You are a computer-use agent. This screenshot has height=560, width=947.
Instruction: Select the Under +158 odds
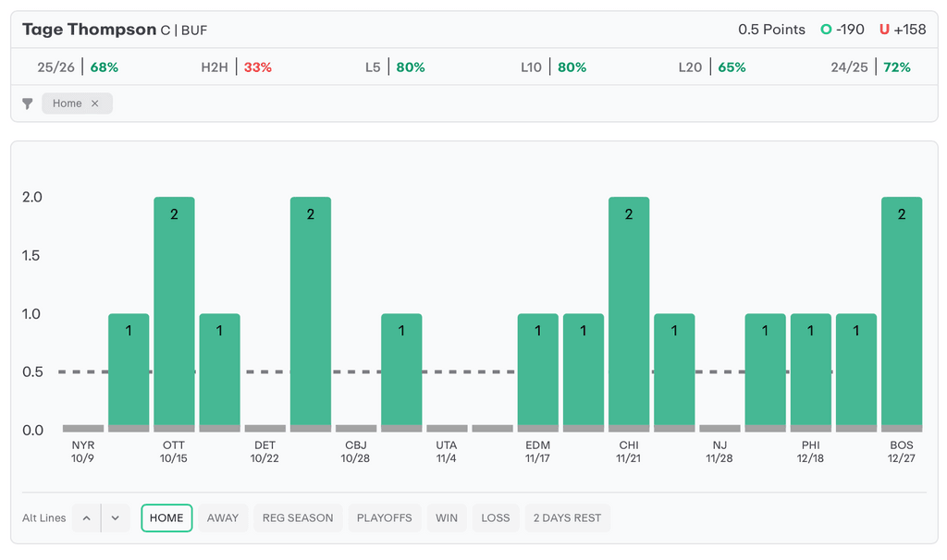pos(902,30)
